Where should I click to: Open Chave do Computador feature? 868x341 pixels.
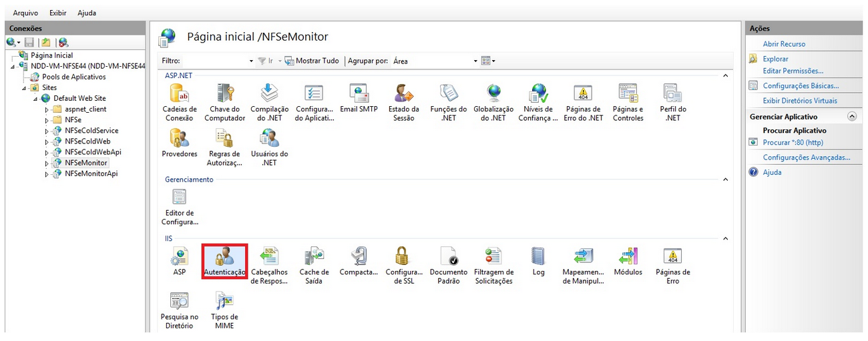click(x=224, y=103)
